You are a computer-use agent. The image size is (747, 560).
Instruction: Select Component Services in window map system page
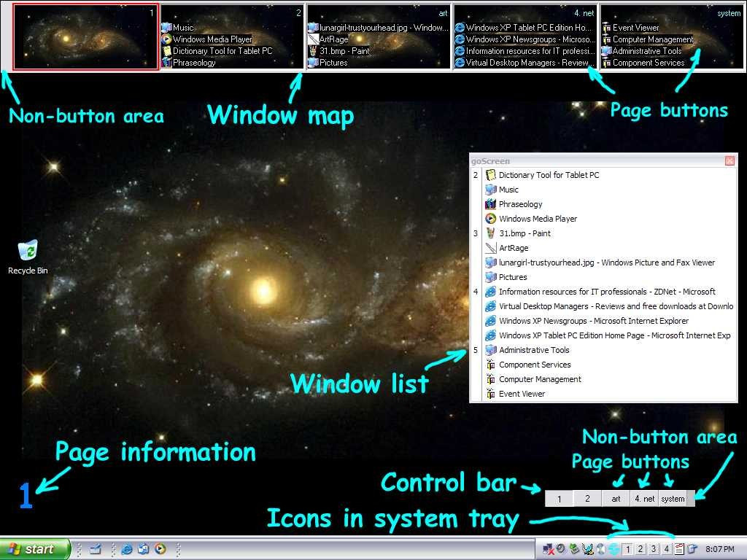pyautogui.click(x=643, y=63)
